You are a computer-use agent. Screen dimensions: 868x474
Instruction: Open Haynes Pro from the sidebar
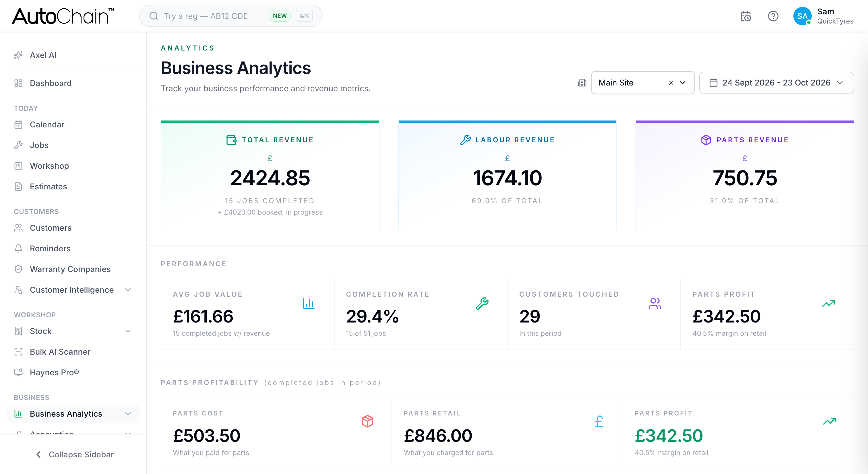(x=73, y=372)
